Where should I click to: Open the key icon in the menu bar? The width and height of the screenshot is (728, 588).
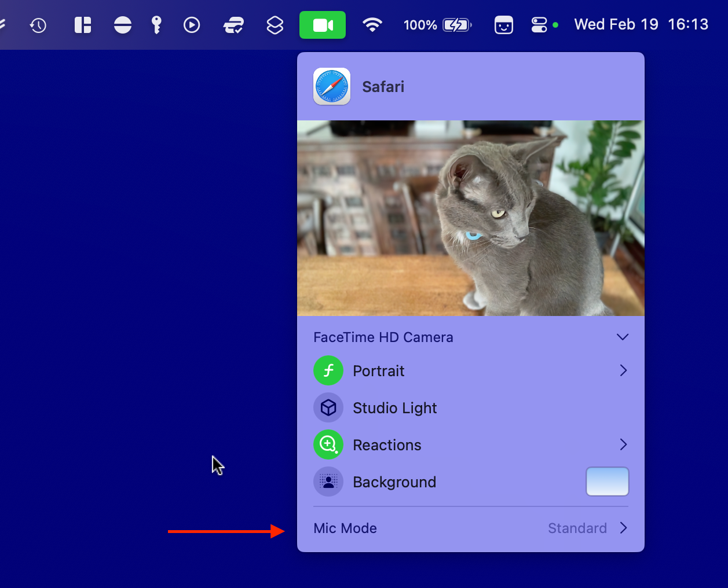156,24
